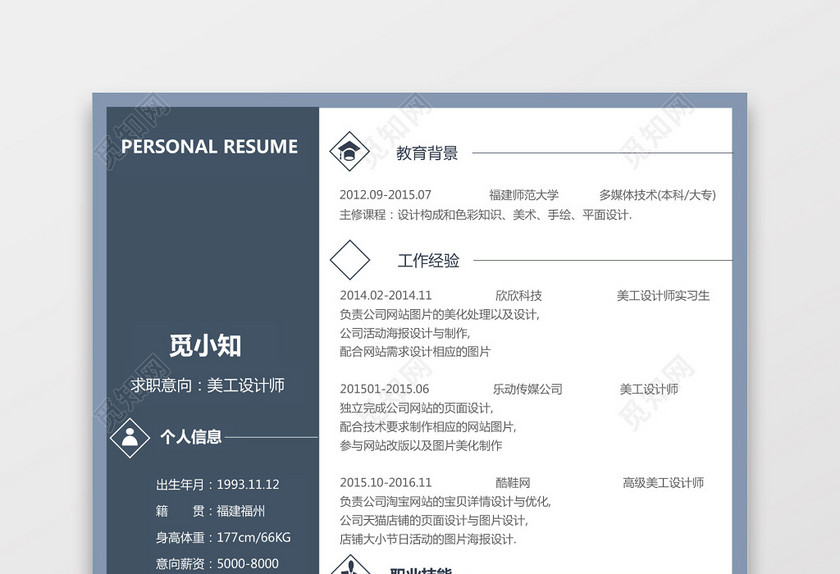Click the 籍贯：福建福州 line
This screenshot has width=840, height=574.
point(210,511)
